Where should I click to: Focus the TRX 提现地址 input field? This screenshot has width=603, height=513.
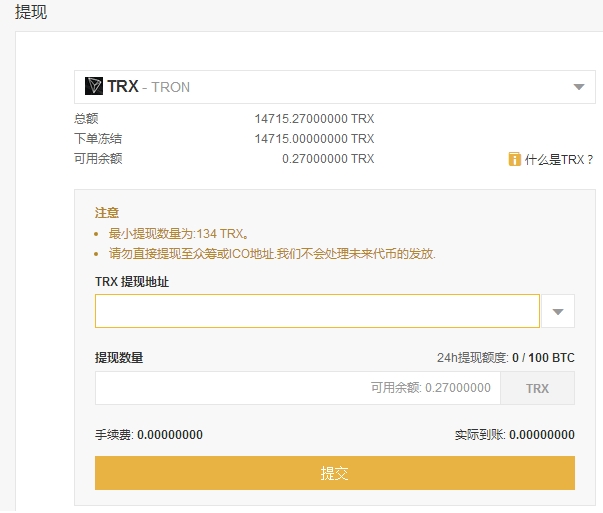317,311
